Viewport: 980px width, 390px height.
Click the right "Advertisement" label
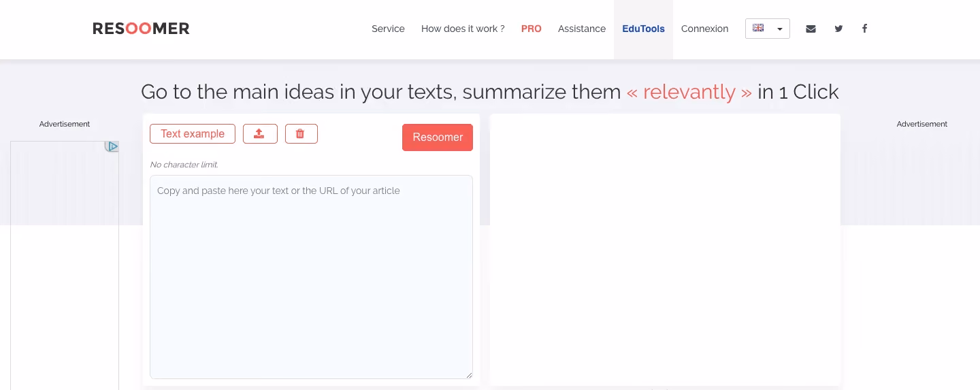click(x=922, y=124)
